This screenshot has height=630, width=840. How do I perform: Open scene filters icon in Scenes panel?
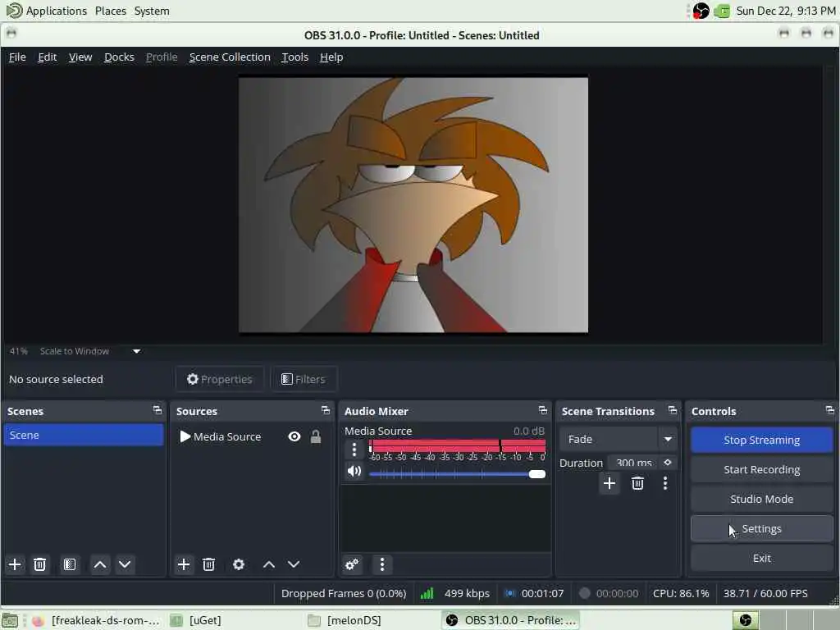point(70,564)
